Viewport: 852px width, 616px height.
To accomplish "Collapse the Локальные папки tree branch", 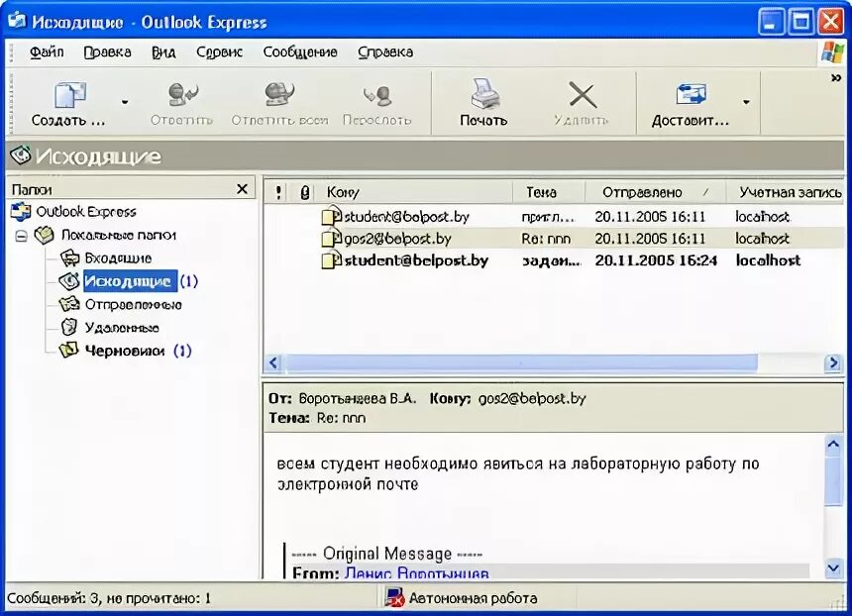I will [23, 235].
